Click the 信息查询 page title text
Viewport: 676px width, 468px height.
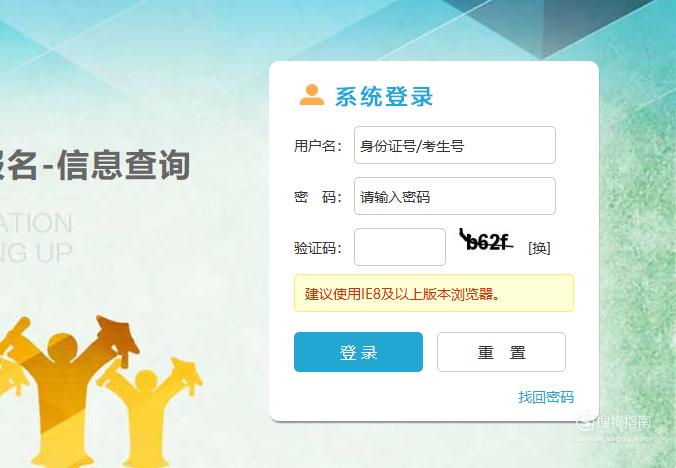coord(123,165)
